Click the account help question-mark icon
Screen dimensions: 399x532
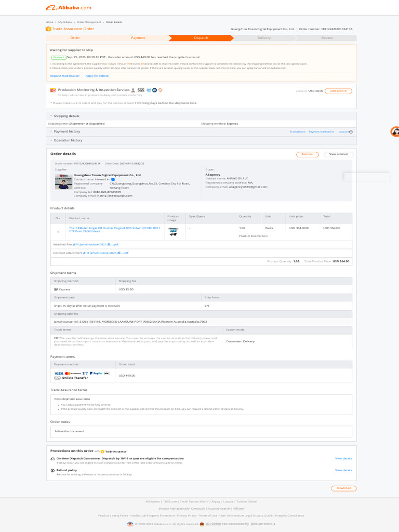351,132
